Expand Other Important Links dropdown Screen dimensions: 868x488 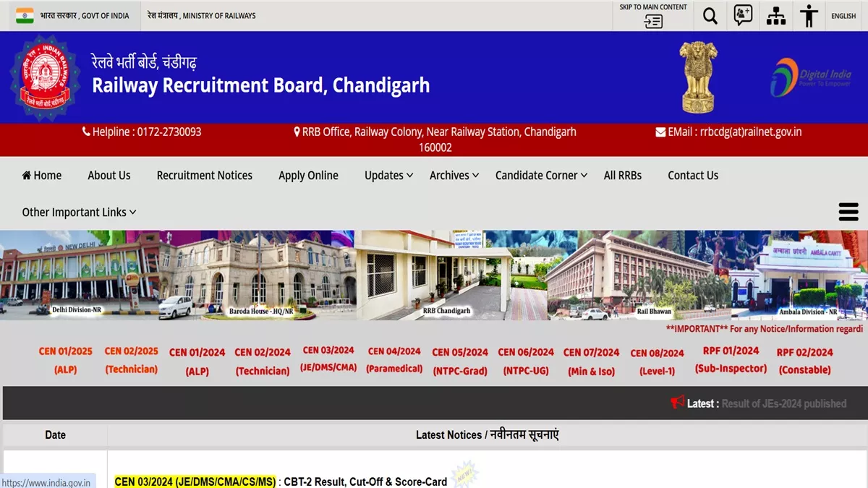pyautogui.click(x=80, y=212)
